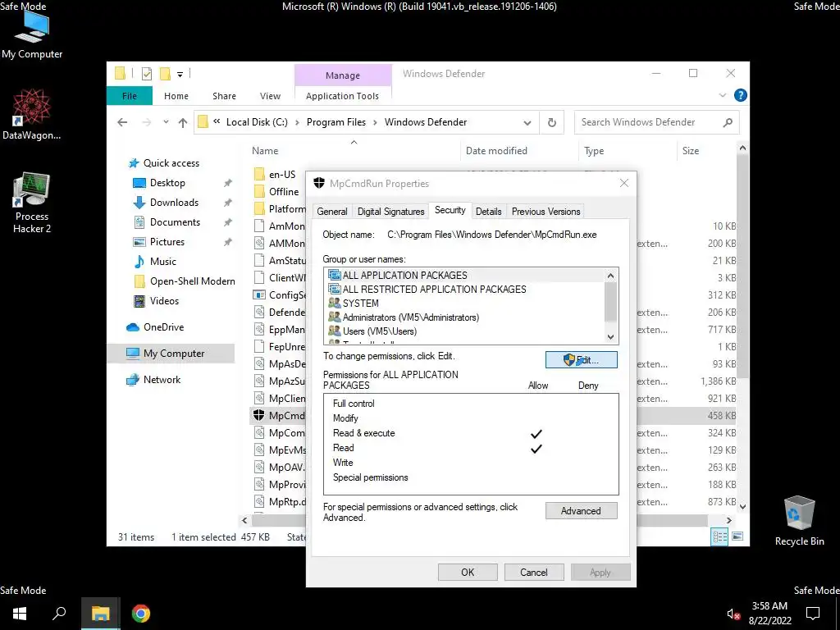Image resolution: width=840 pixels, height=630 pixels.
Task: Open the View ribbon tab
Action: [x=270, y=96]
